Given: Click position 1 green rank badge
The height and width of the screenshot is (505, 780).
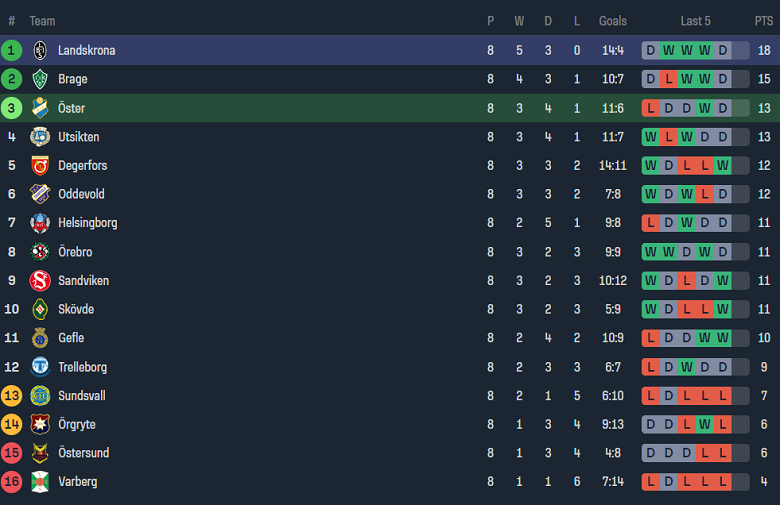Looking at the screenshot, I should (x=12, y=50).
